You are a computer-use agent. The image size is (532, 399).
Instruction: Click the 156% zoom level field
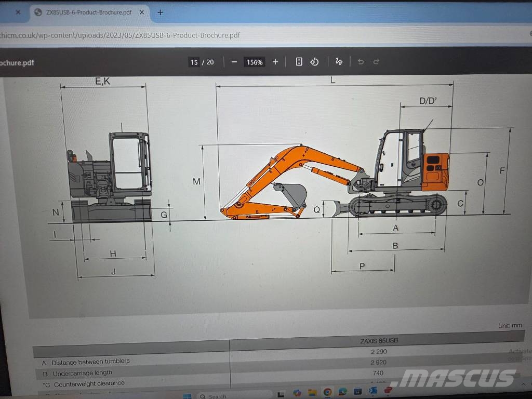[255, 62]
